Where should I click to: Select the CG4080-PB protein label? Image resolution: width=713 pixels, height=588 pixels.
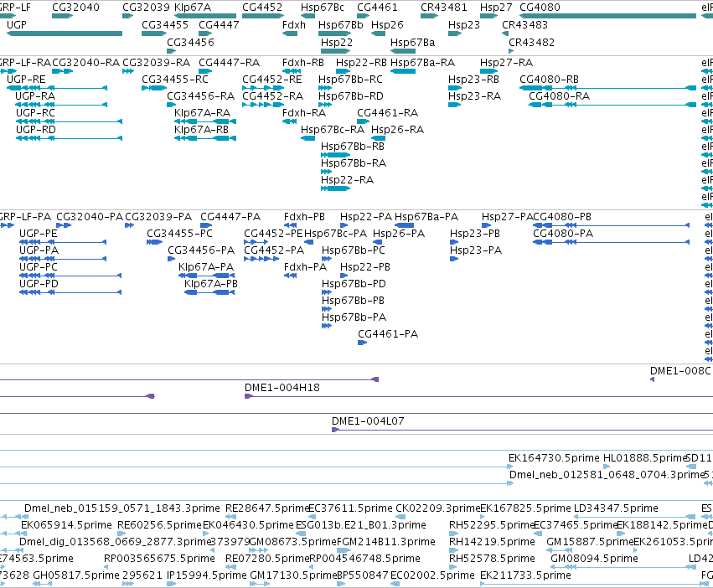pyautogui.click(x=562, y=217)
